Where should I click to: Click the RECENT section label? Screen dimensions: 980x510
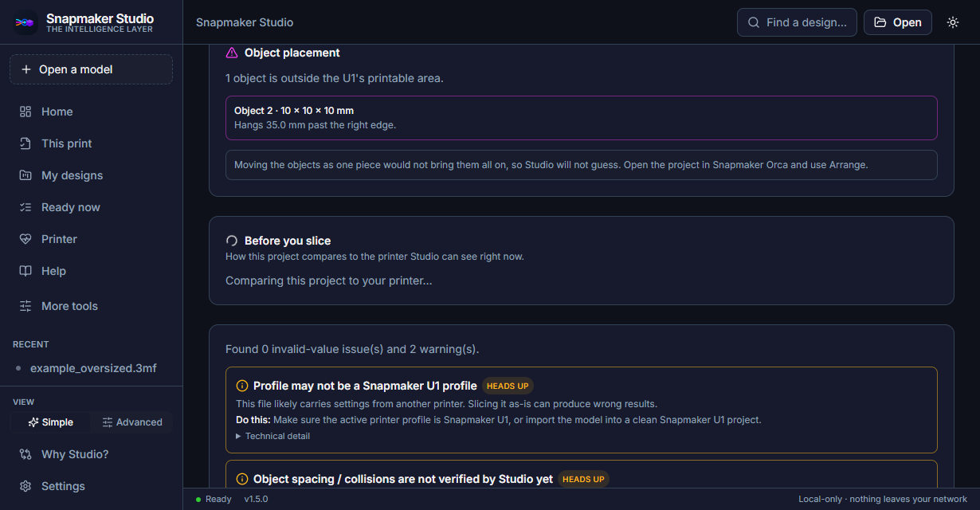click(x=31, y=344)
